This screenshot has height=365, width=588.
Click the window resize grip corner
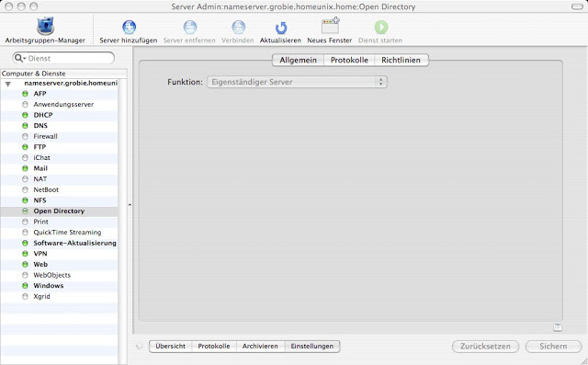[584, 361]
